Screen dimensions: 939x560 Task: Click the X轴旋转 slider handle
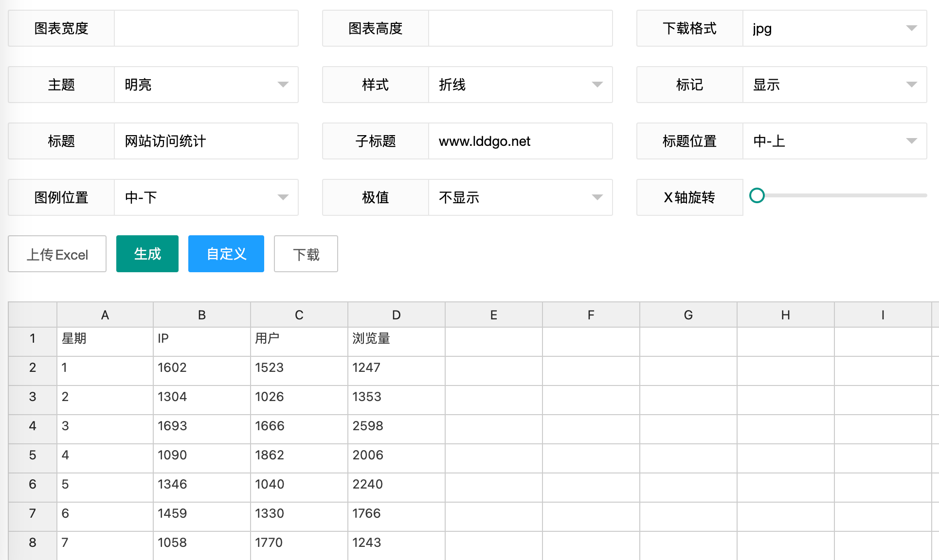pos(757,195)
